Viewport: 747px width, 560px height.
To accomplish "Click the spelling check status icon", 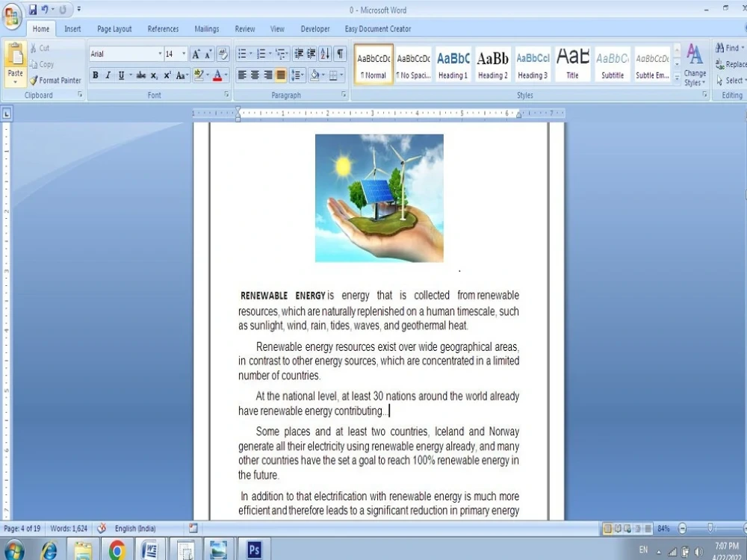I will [102, 528].
